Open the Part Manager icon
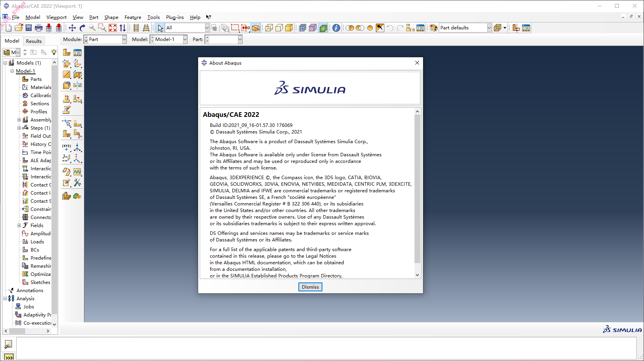644x361 pixels. [77, 53]
